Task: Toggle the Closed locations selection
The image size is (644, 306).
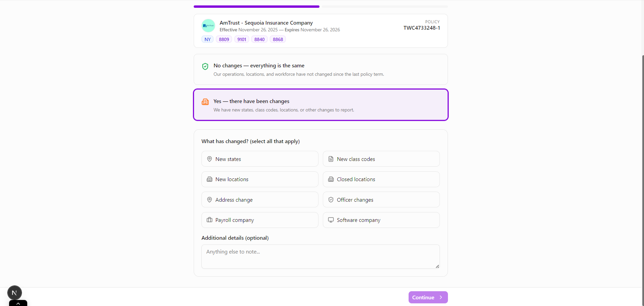Action: 381,179
